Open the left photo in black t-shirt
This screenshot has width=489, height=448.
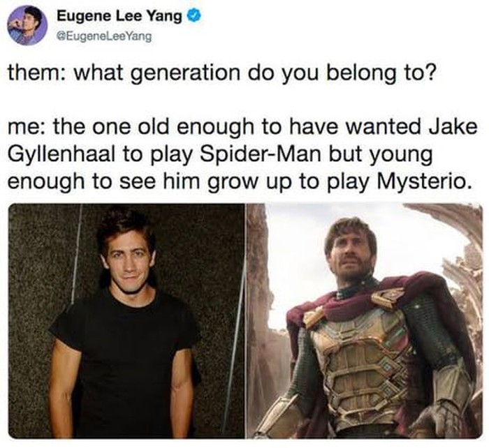tap(126, 321)
